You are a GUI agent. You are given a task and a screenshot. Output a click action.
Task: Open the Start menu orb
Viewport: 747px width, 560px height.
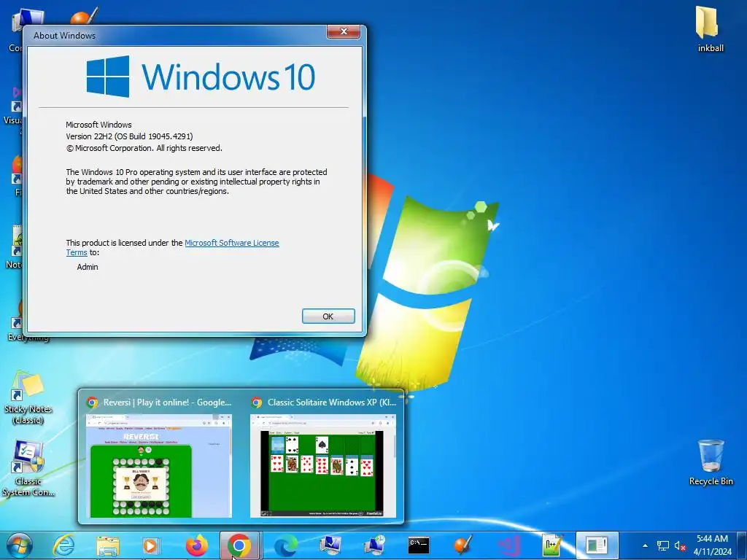(20, 545)
